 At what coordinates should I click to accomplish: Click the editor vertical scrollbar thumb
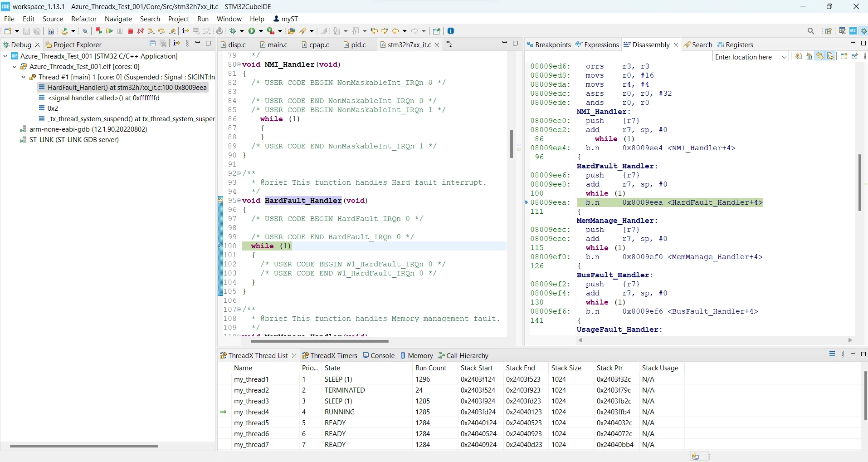tap(511, 144)
